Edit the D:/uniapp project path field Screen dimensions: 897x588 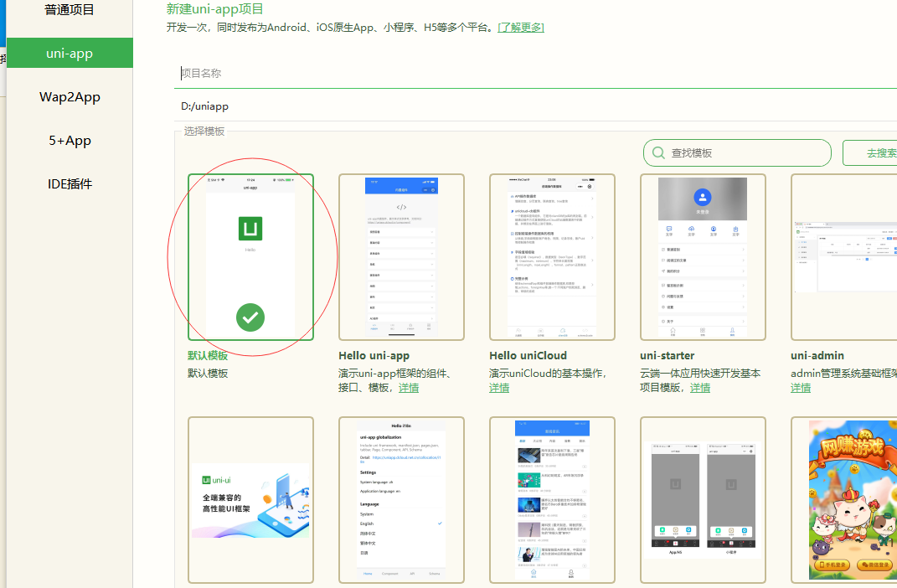[x=535, y=106]
